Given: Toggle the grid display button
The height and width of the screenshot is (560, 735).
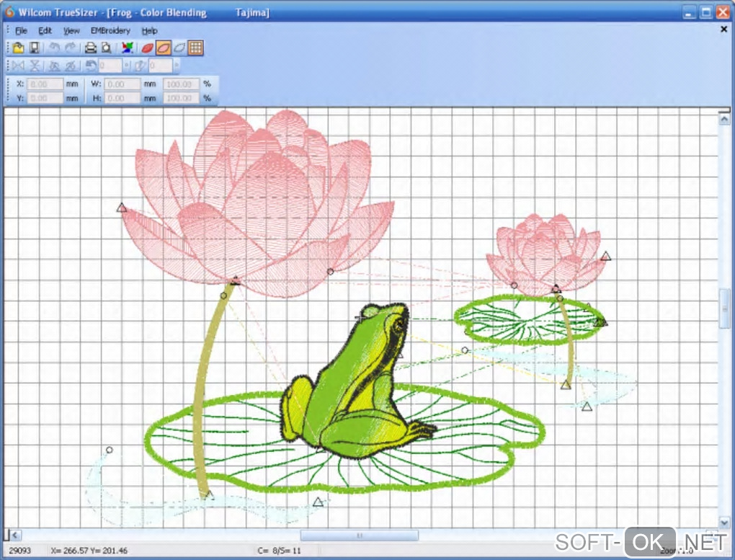Looking at the screenshot, I should coord(196,48).
